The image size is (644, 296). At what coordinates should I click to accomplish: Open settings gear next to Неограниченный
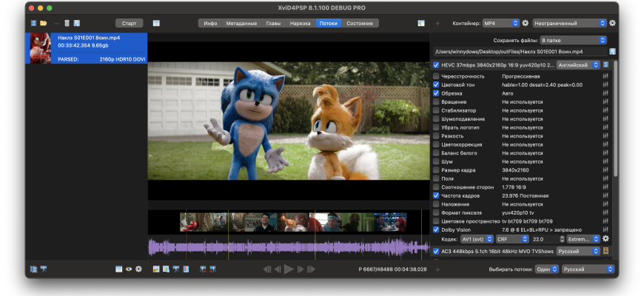point(612,24)
